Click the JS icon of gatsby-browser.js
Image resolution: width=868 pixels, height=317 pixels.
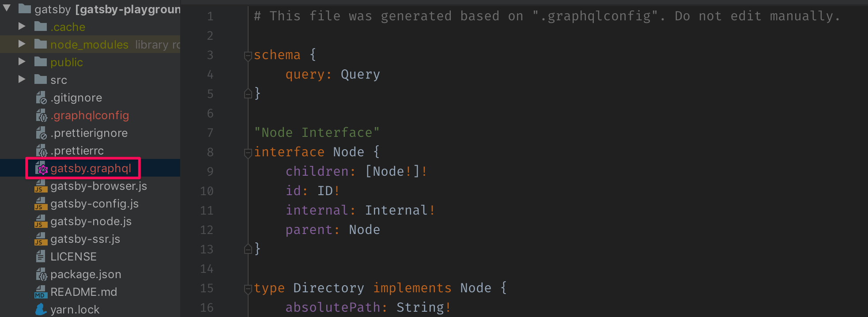41,186
